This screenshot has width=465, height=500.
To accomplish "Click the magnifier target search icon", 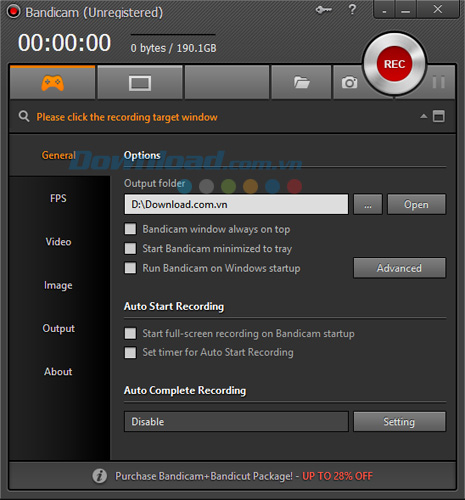I will pyautogui.click(x=24, y=117).
